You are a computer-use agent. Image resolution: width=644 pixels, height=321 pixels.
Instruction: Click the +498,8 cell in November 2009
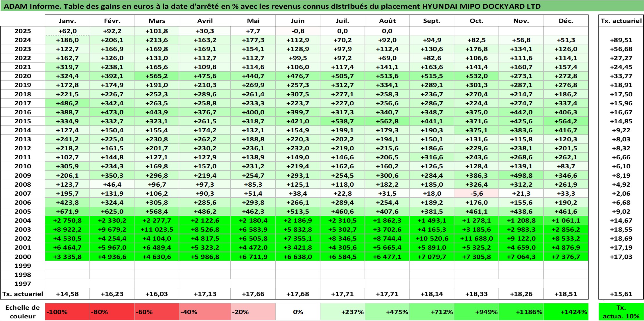pos(521,175)
